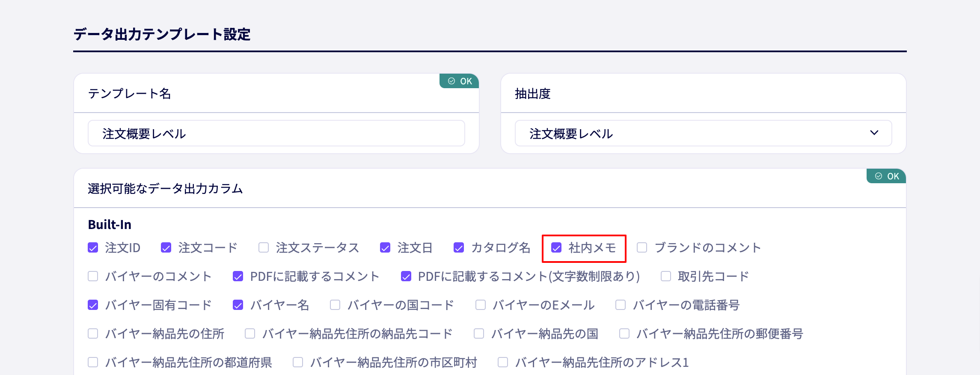Enable the ブランドのコメント checkbox
The width and height of the screenshot is (980, 375).
coord(642,248)
